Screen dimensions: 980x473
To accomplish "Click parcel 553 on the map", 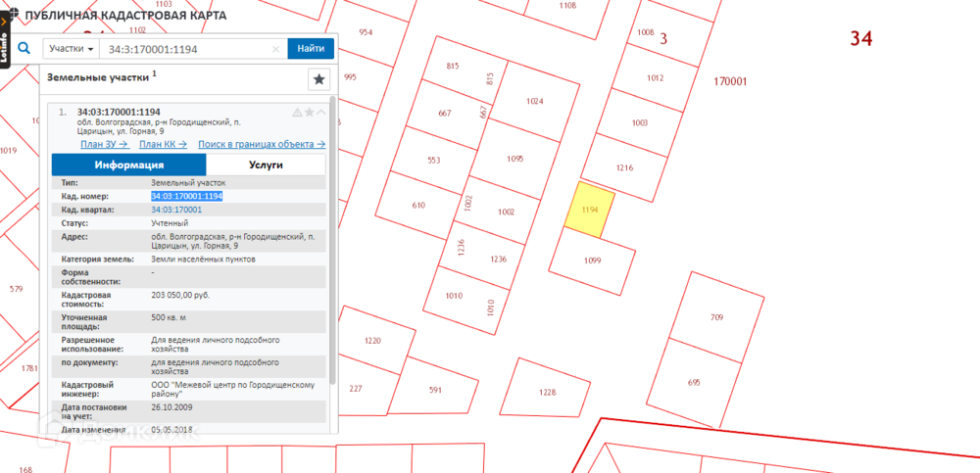I will [x=434, y=160].
